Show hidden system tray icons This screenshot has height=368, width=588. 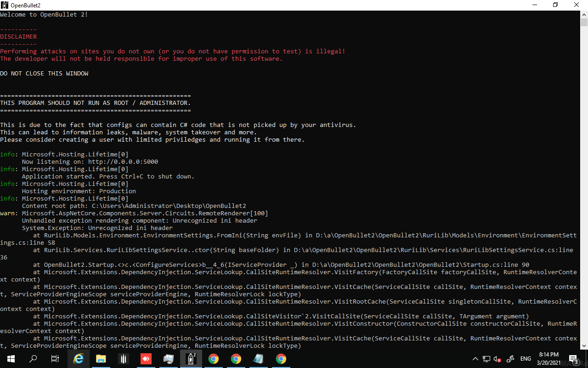click(475, 359)
